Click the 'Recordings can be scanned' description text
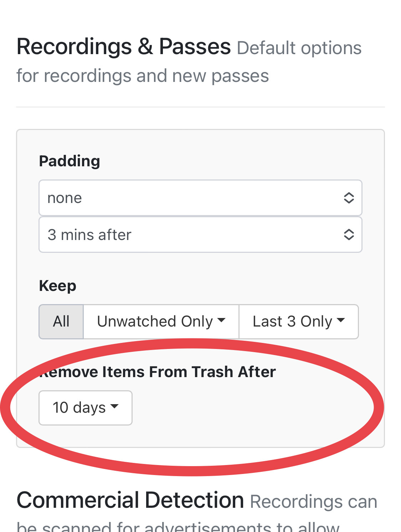The height and width of the screenshot is (532, 401). [313, 502]
